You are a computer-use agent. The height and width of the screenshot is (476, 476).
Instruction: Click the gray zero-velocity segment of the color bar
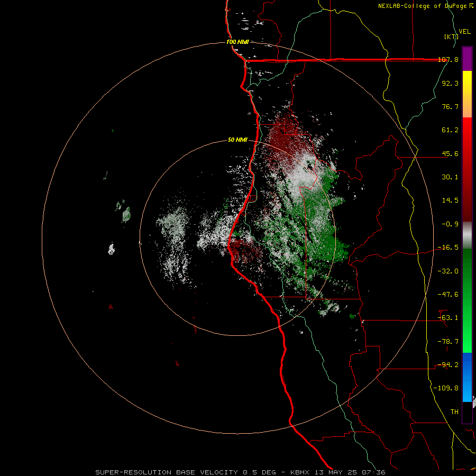click(x=467, y=235)
